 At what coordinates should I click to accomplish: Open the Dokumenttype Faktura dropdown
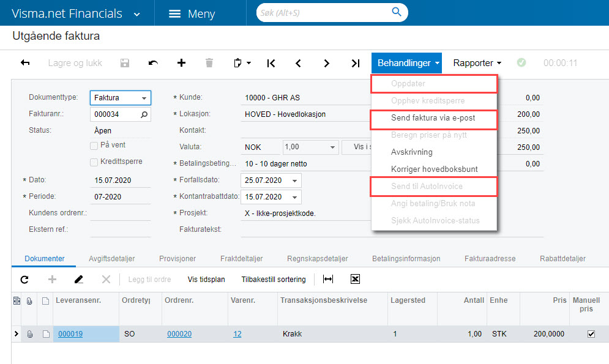144,98
